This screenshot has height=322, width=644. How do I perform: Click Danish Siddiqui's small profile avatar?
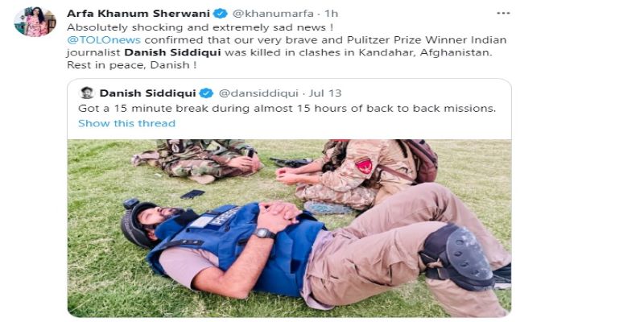pyautogui.click(x=87, y=93)
